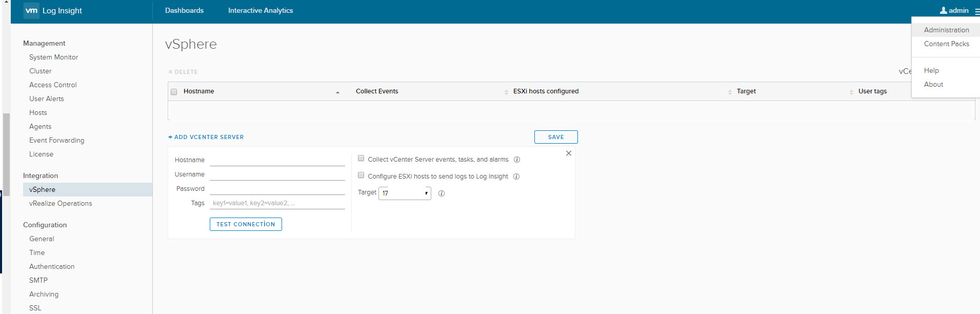Click info icon beside Configure ESXi hosts

[x=516, y=176]
